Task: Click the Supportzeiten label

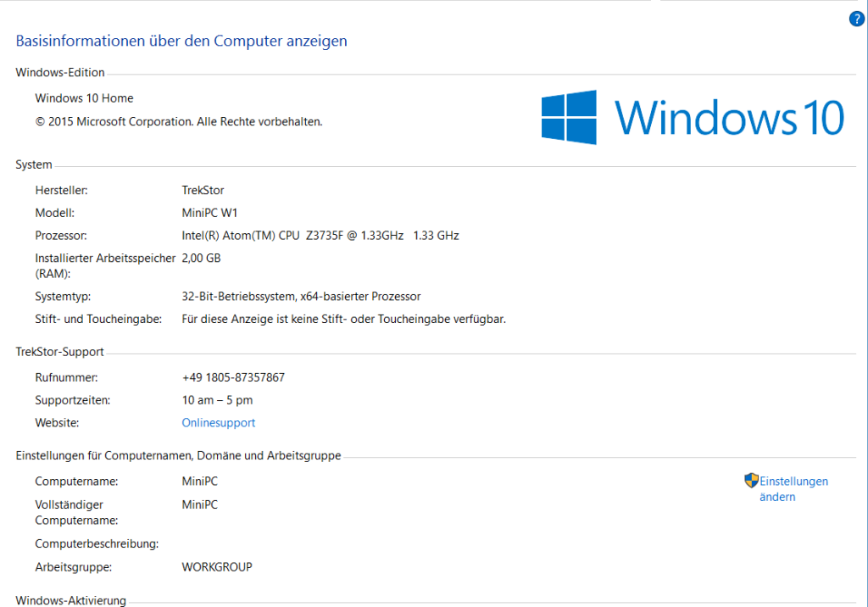Action: click(73, 400)
